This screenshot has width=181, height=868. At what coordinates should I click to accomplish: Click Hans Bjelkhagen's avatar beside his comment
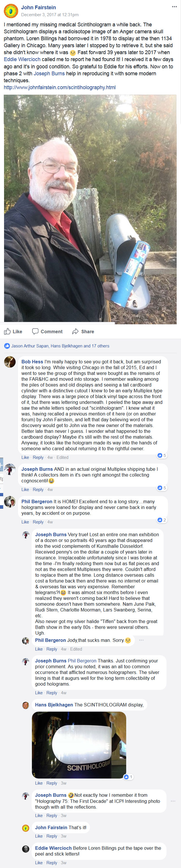(26, 705)
